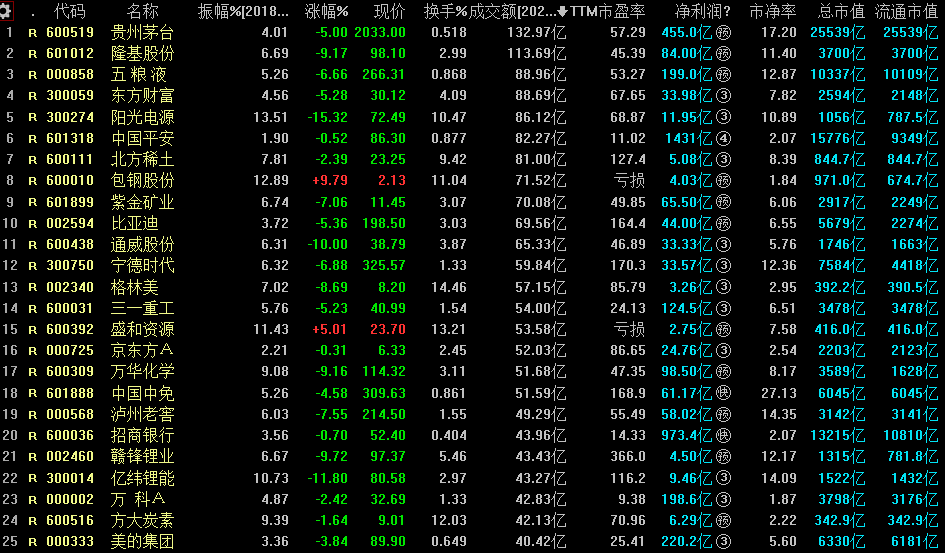Click the circled ③ icon in 通威股份 row

coord(723,245)
